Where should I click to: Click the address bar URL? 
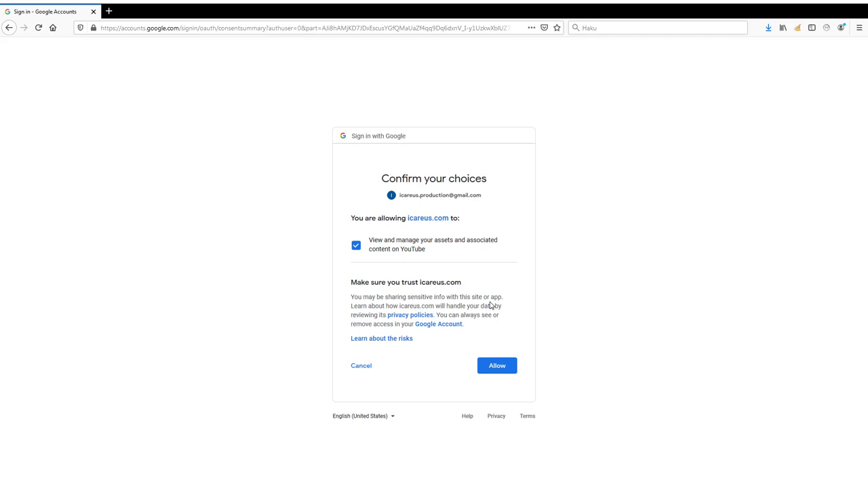305,28
